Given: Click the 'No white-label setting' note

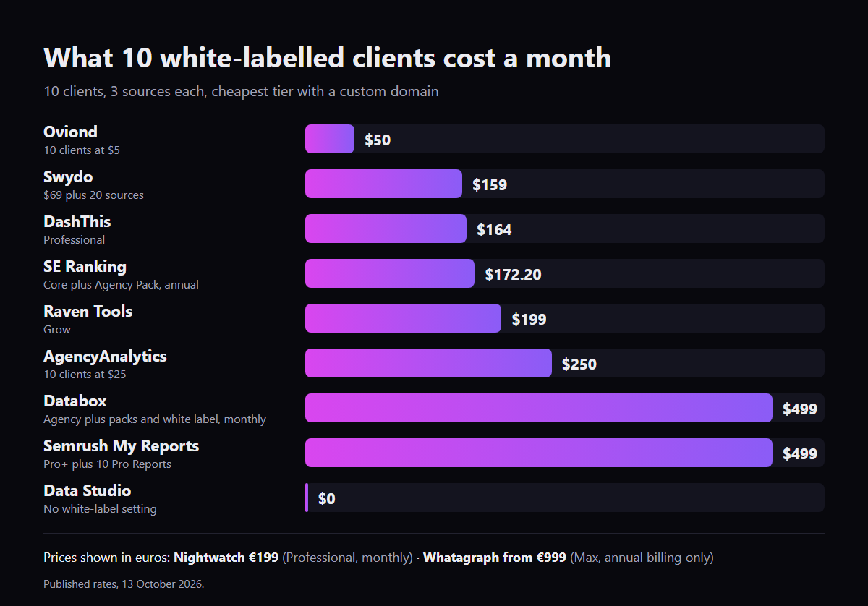Looking at the screenshot, I should [x=100, y=509].
